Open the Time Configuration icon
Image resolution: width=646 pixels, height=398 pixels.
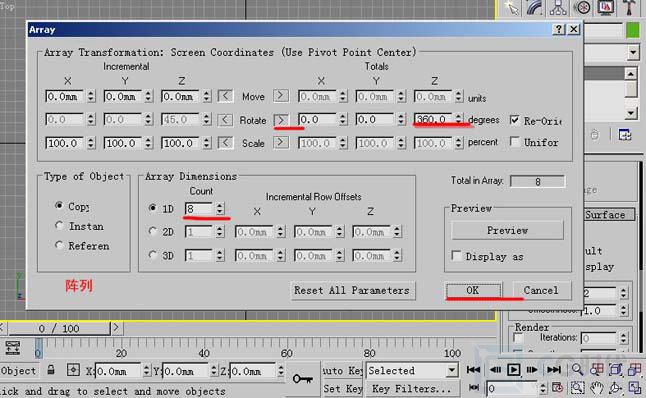pos(557,388)
